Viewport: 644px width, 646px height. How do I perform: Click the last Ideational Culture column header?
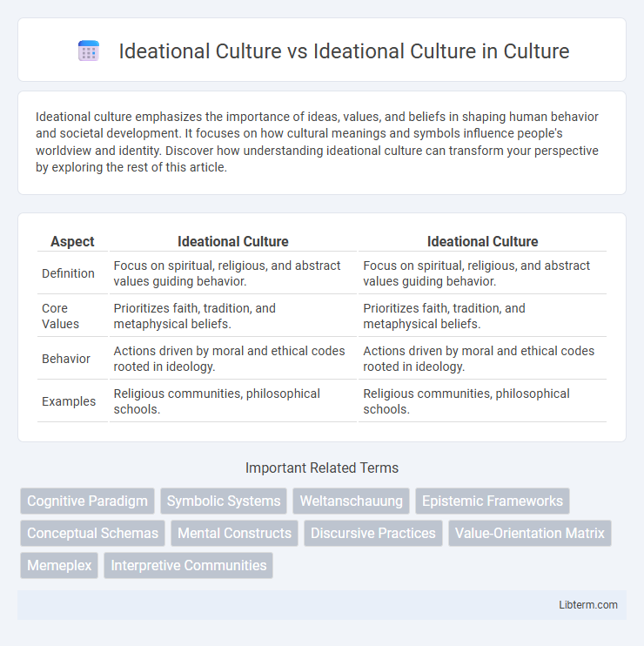[483, 241]
